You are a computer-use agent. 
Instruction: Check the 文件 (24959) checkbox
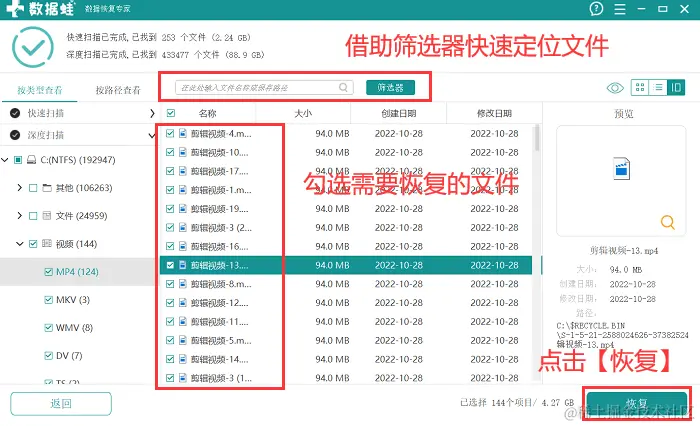(33, 216)
